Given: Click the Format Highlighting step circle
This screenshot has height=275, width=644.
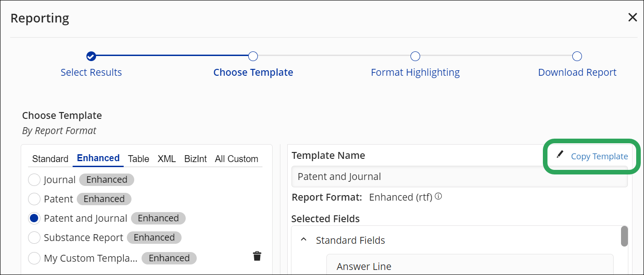Looking at the screenshot, I should [415, 56].
